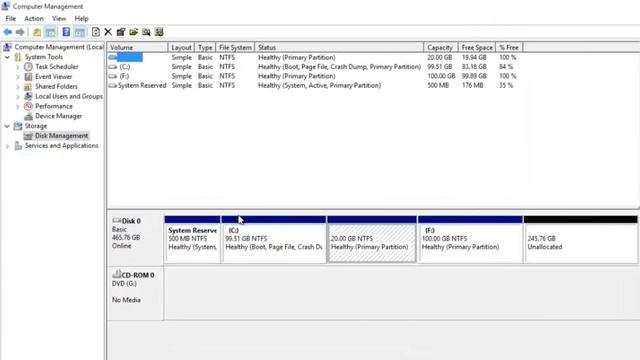Expand the Performance node
640x360 pixels.
tap(17, 107)
